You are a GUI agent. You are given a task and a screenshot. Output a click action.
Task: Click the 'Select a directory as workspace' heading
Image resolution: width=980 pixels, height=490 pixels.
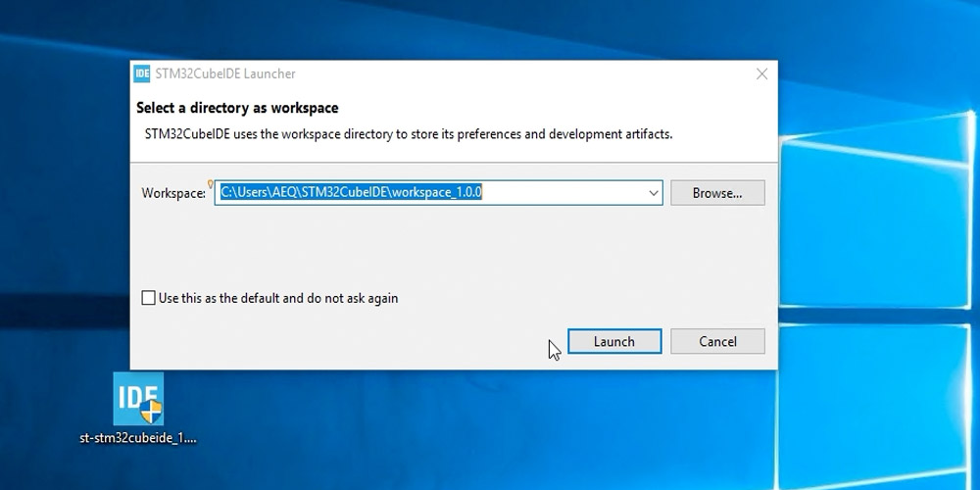(237, 108)
